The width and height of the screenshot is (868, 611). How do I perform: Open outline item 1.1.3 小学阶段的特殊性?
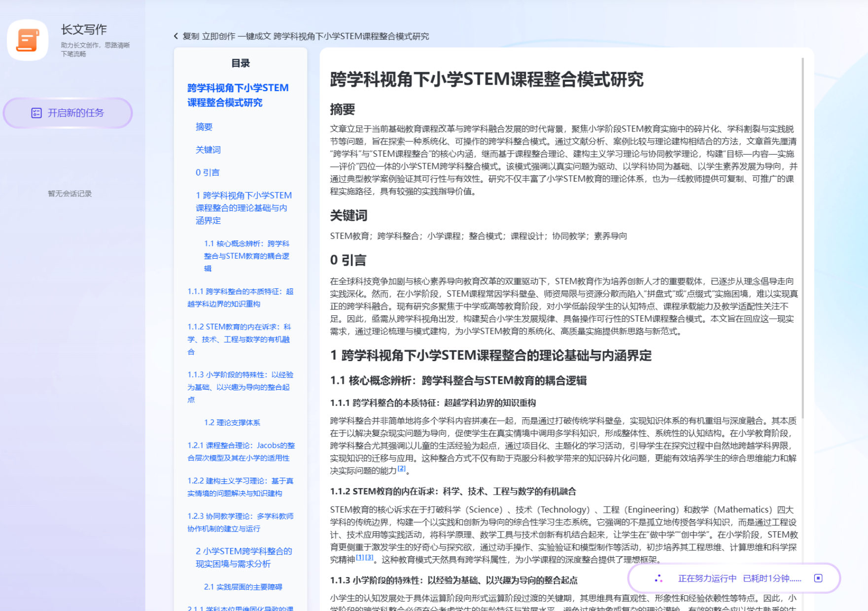click(x=241, y=387)
